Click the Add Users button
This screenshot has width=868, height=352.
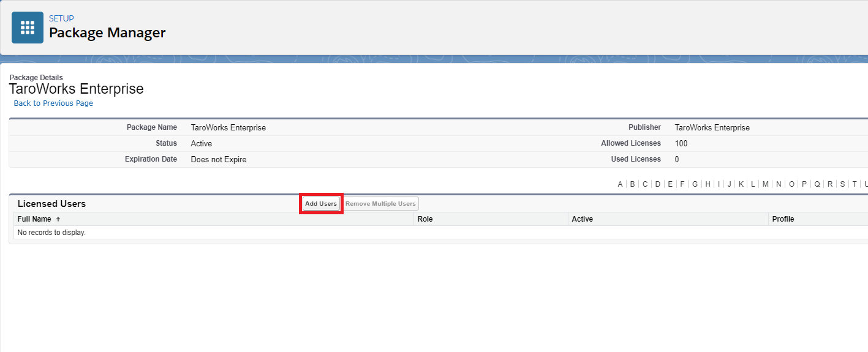point(321,204)
